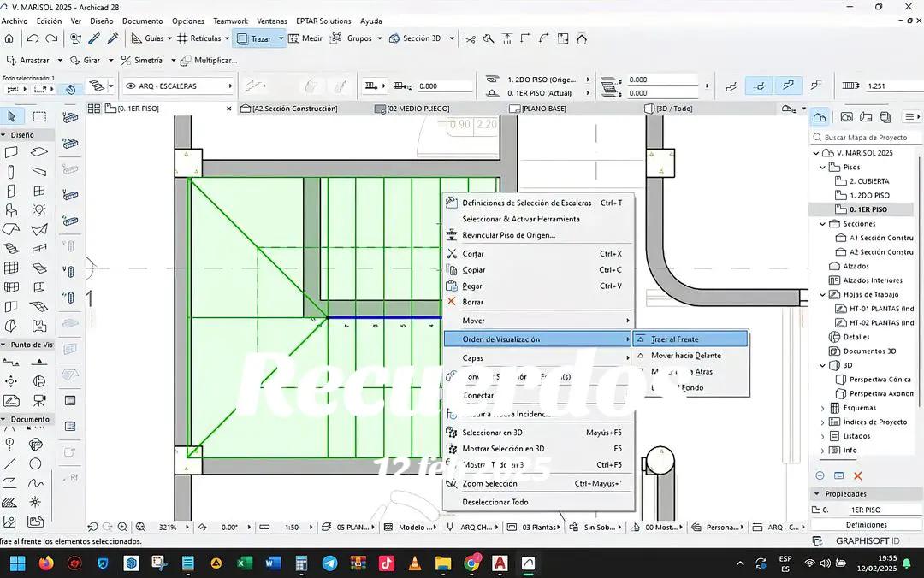Screen dimensions: 924x578
Task: Click the Wall tool icon
Action: 11,152
